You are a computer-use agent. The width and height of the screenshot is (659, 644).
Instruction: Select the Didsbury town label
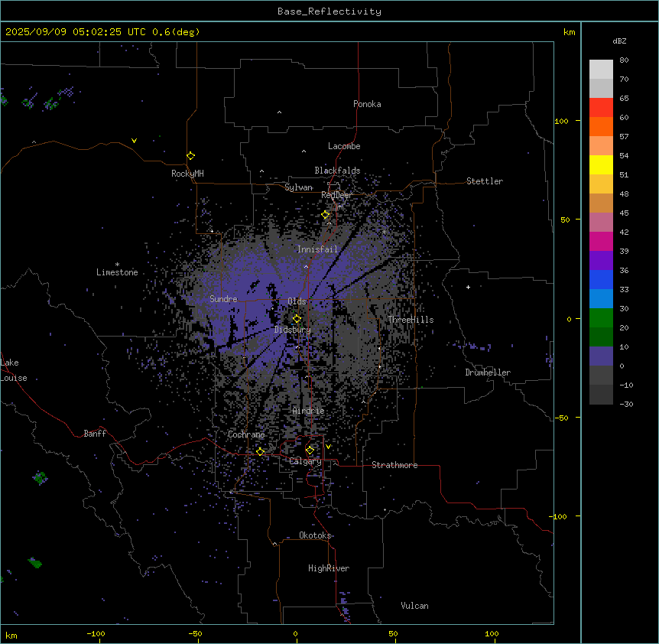pyautogui.click(x=293, y=330)
